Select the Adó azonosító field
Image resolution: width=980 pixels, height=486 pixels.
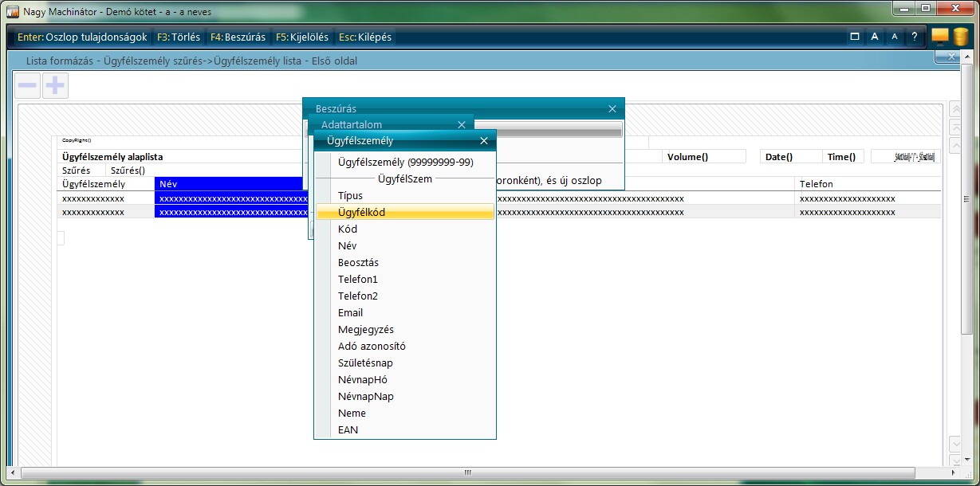(372, 346)
